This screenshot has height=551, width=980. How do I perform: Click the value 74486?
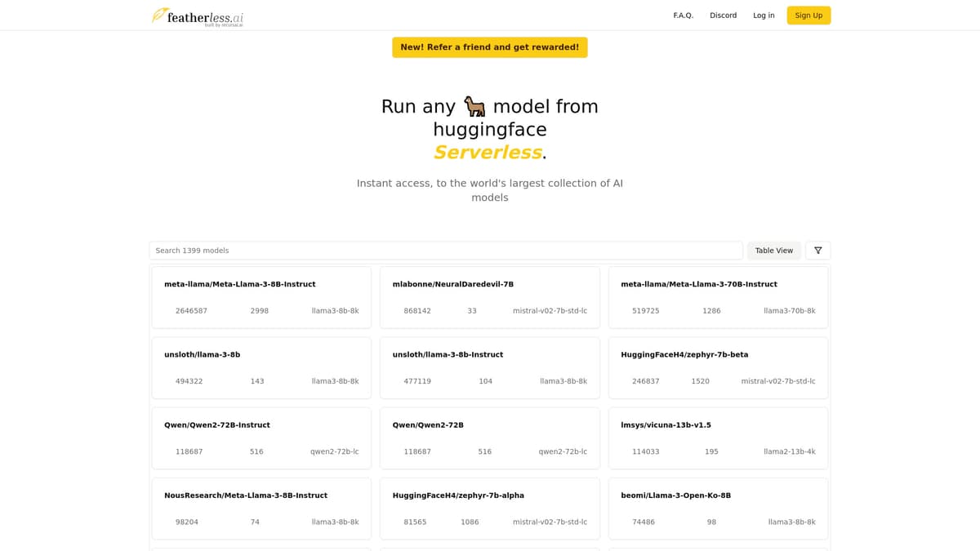[x=643, y=522]
